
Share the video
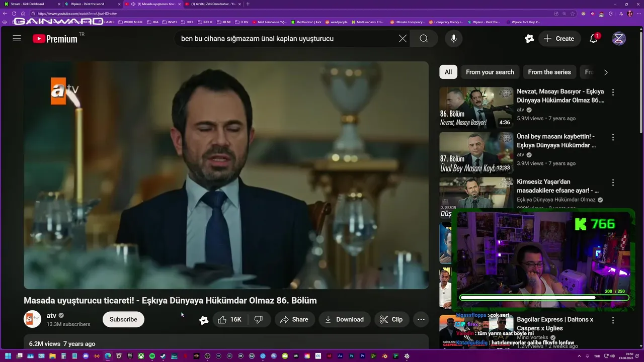click(294, 319)
